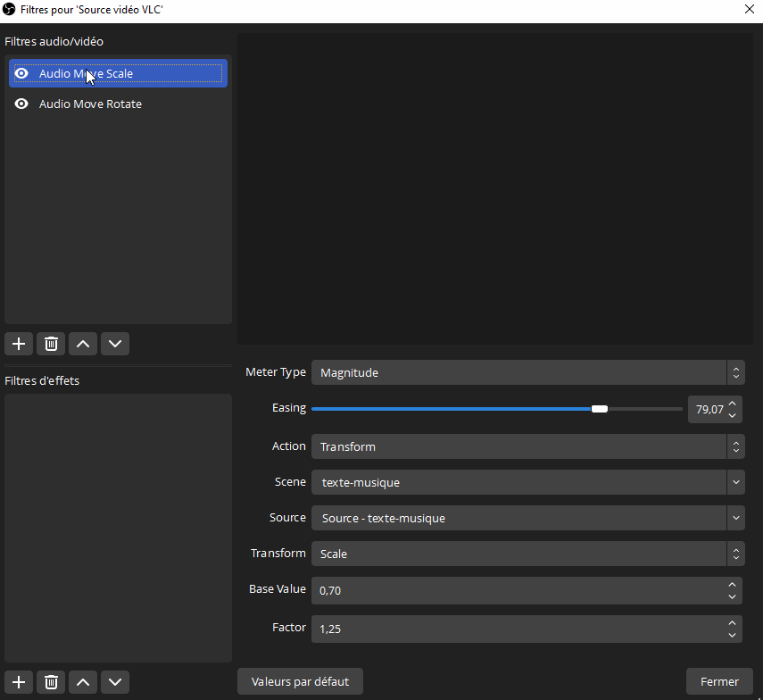This screenshot has width=763, height=700.
Task: Hide the Audio Move Scale filter
Action: pyautogui.click(x=21, y=73)
